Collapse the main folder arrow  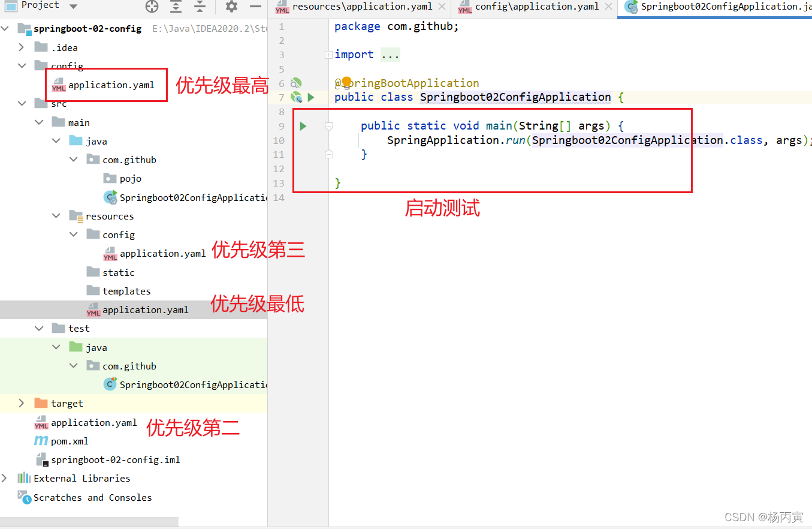pos(40,122)
